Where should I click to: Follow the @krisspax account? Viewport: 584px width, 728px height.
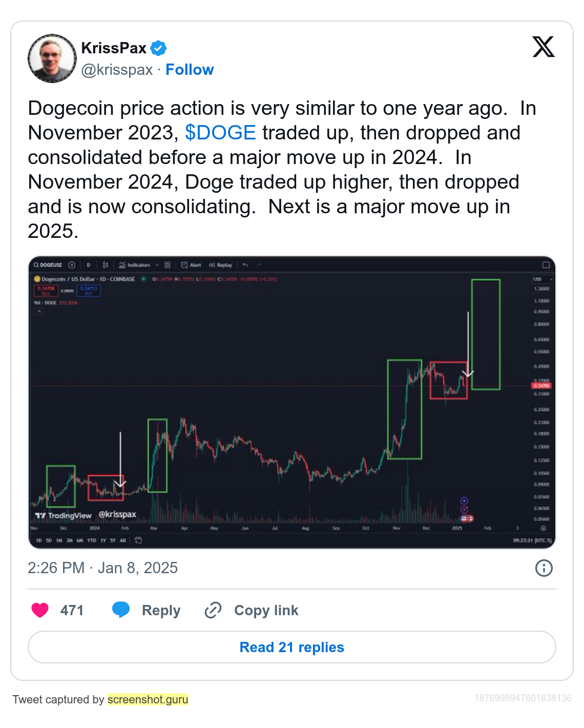point(190,70)
